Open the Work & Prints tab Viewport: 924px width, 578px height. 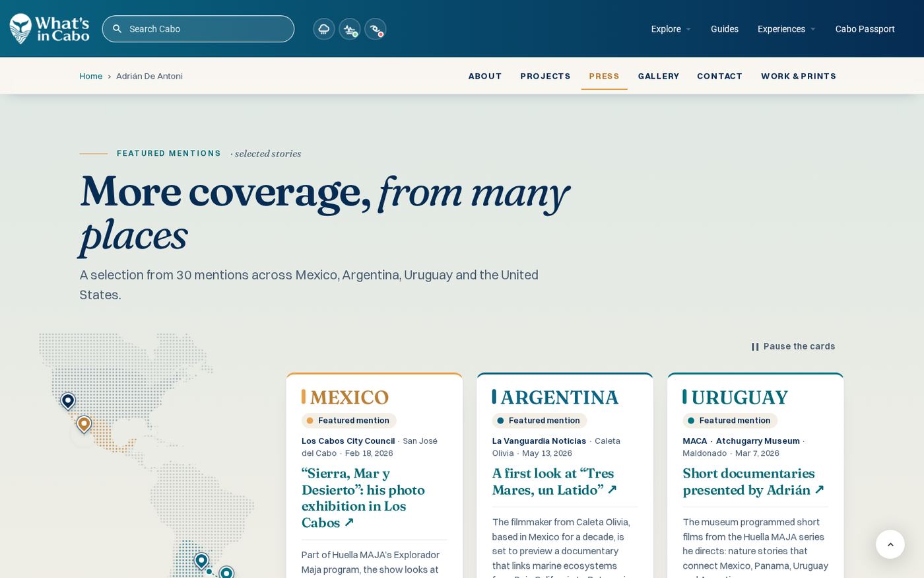[x=798, y=76]
